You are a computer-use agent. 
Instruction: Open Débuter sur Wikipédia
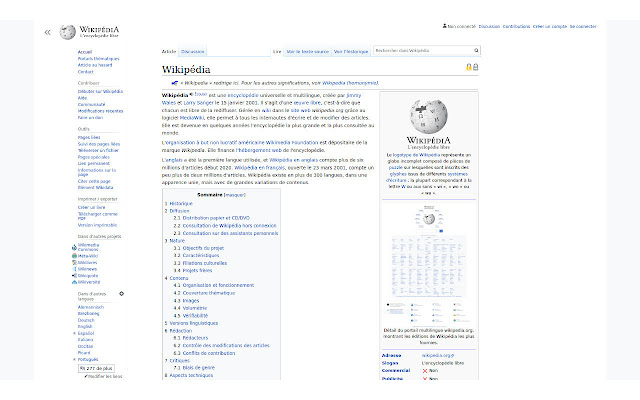click(x=100, y=91)
